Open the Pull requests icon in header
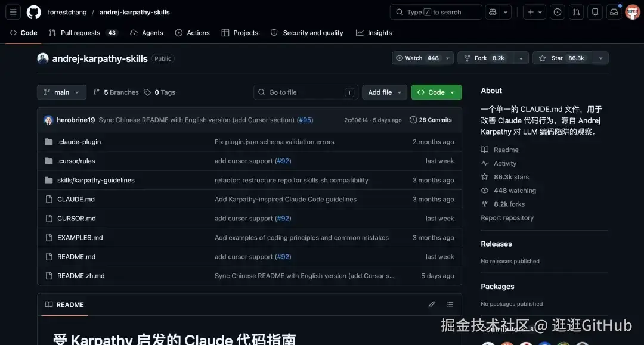This screenshot has height=345, width=644. [576, 12]
